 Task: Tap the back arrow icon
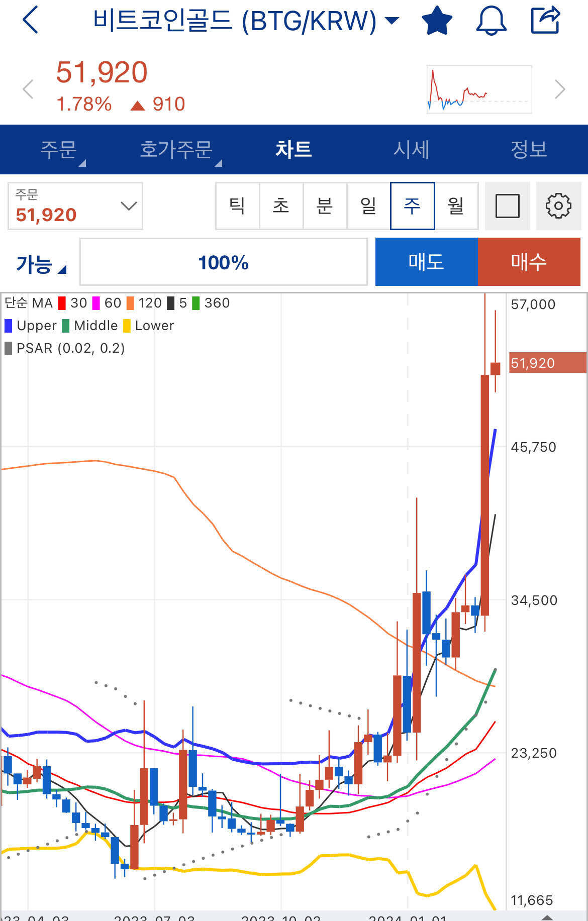click(x=31, y=20)
